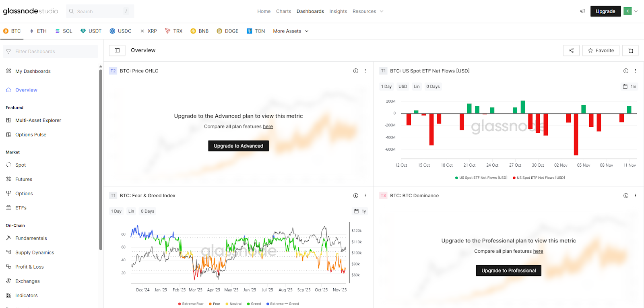Toggle Greed legend series visibility
This screenshot has height=308, width=644.
tap(254, 304)
